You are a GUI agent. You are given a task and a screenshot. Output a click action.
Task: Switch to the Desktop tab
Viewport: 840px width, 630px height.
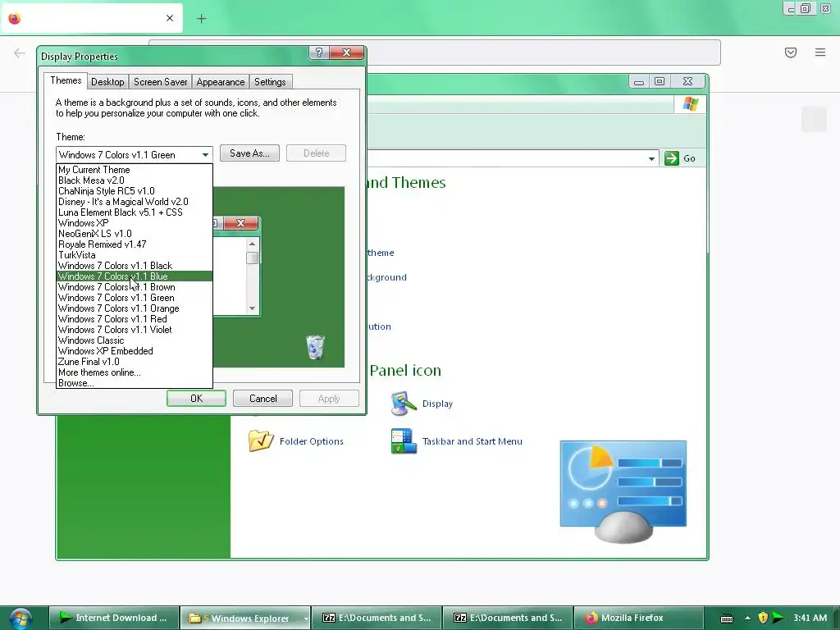click(x=107, y=82)
